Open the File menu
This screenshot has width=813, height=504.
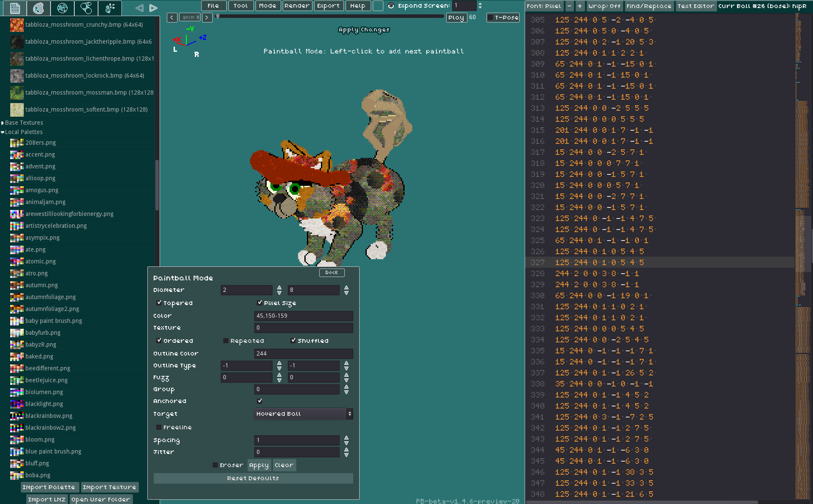pos(213,6)
